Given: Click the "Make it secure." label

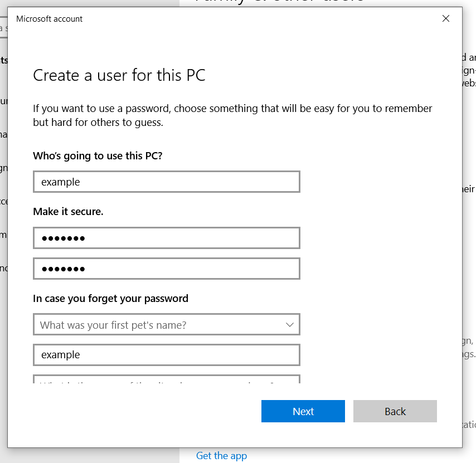Looking at the screenshot, I should tap(69, 212).
